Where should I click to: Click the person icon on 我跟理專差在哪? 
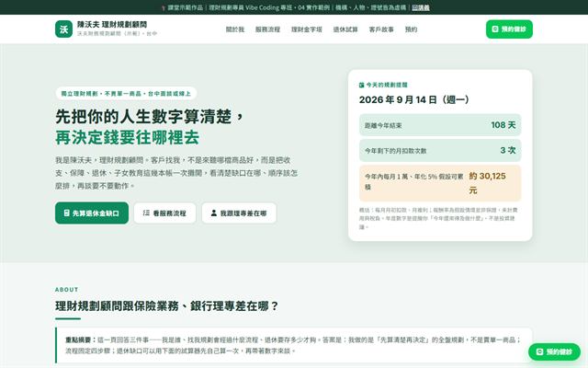(214, 213)
